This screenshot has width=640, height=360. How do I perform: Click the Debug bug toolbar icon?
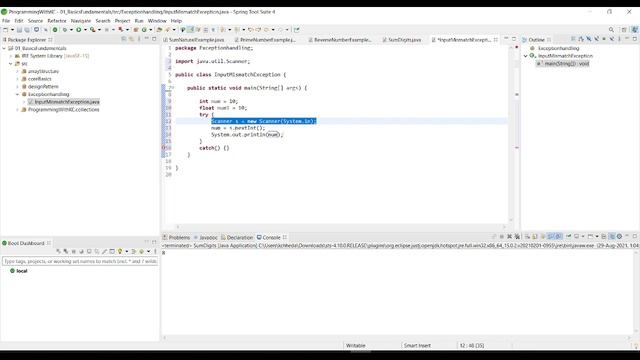[x=64, y=30]
